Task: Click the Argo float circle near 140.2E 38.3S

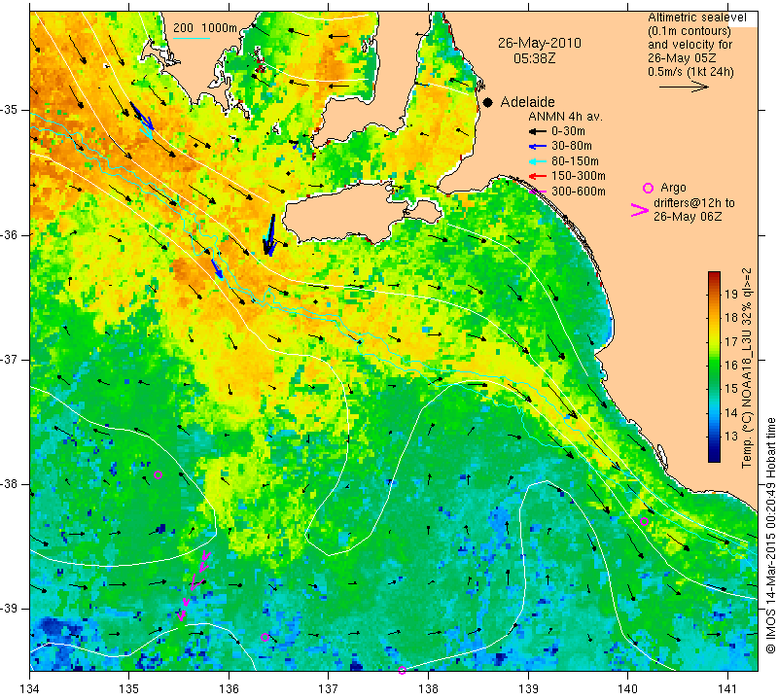Action: (x=644, y=521)
